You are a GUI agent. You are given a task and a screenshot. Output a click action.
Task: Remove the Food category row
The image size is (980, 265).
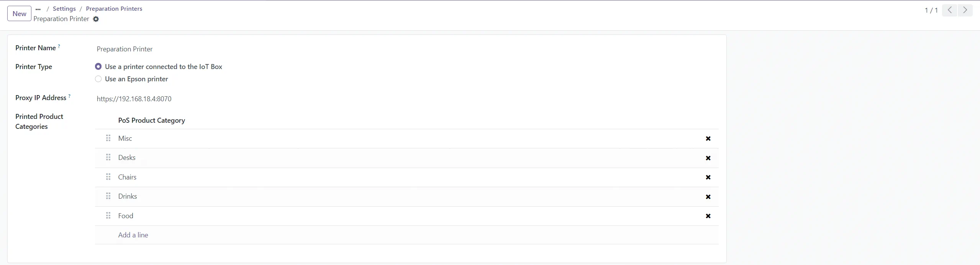(708, 216)
